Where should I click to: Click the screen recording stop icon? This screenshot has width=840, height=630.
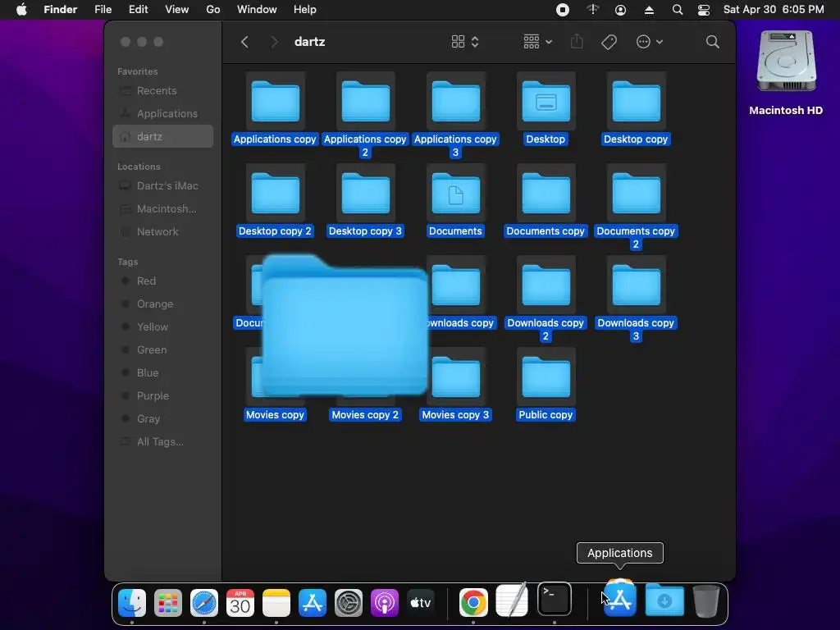[563, 10]
